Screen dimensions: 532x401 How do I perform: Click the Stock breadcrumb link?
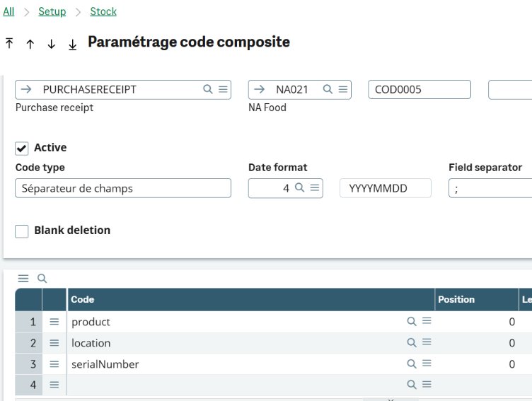click(103, 11)
